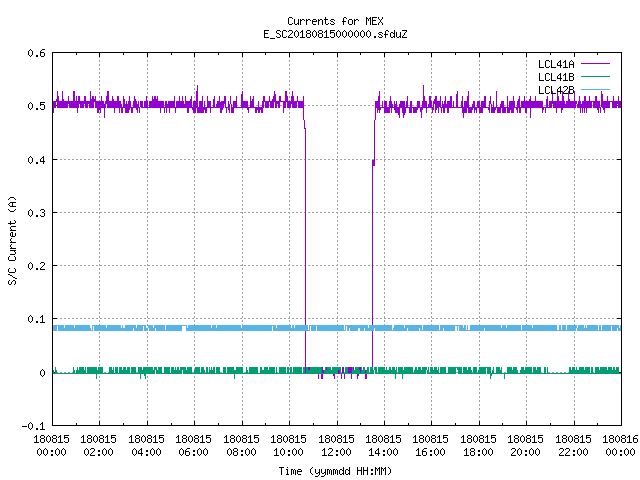Click the 180815 12:00 x-axis tick label
This screenshot has width=640, height=480.
[336, 446]
